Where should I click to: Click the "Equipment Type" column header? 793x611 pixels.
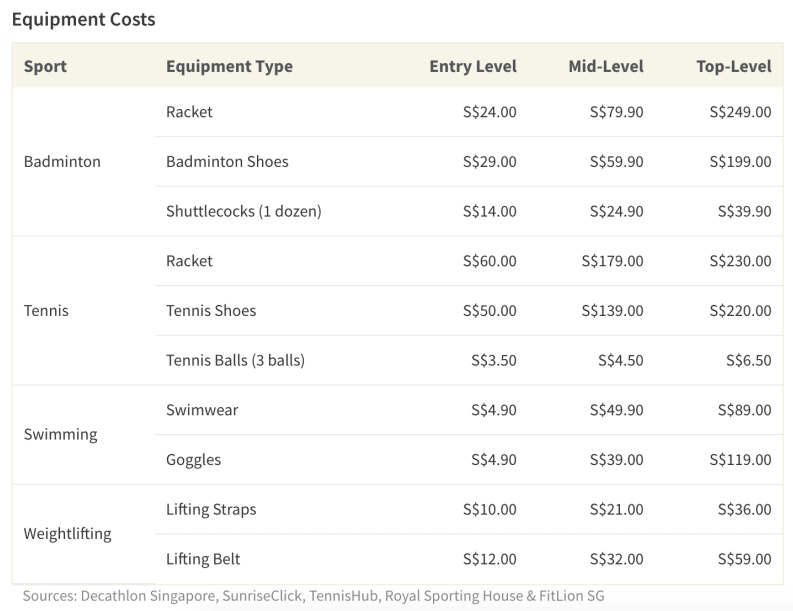[x=229, y=66]
